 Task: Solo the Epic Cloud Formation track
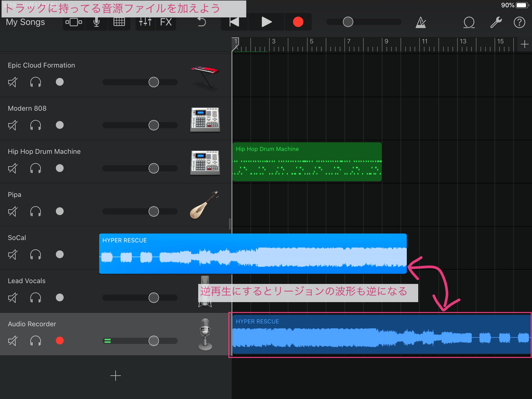(36, 82)
